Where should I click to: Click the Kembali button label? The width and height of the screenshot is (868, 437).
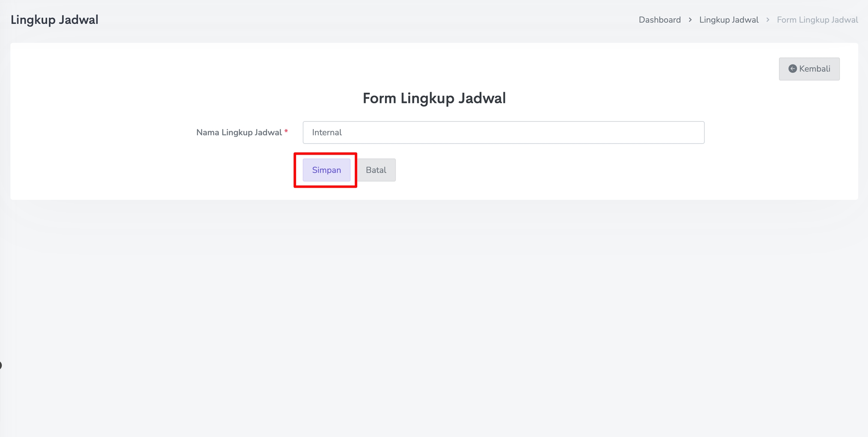(x=815, y=69)
